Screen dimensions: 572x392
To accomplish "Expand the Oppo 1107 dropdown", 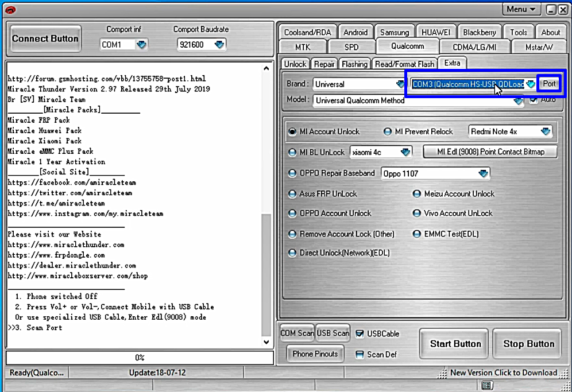I will tap(483, 173).
